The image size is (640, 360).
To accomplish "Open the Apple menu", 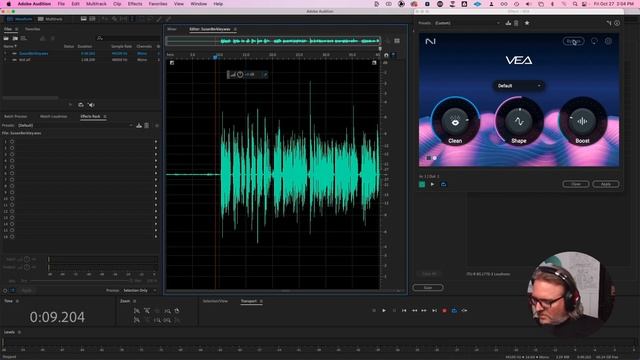I will coord(9,4).
